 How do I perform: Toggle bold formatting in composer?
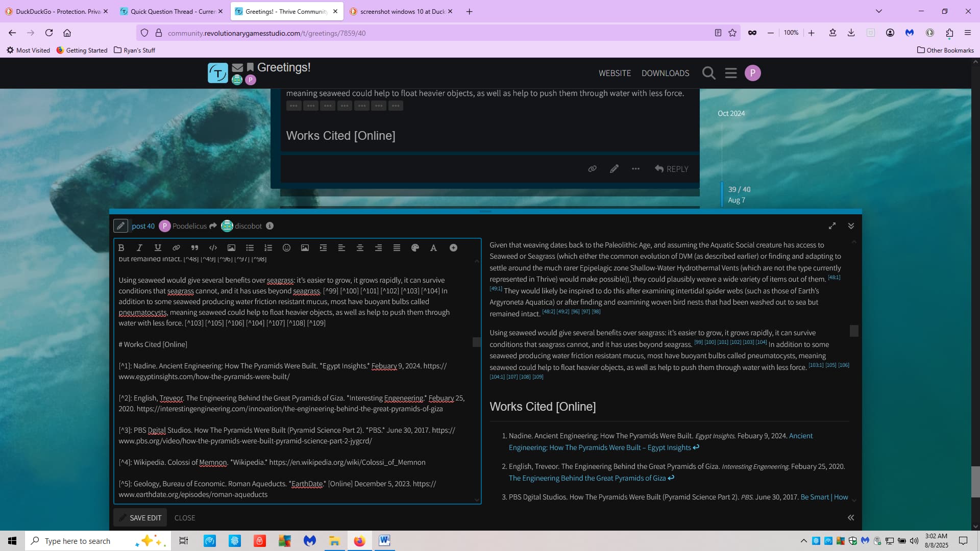(121, 248)
